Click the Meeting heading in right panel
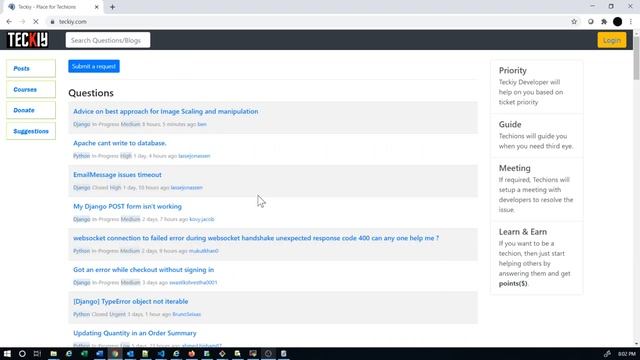This screenshot has width=640, height=360. [515, 168]
